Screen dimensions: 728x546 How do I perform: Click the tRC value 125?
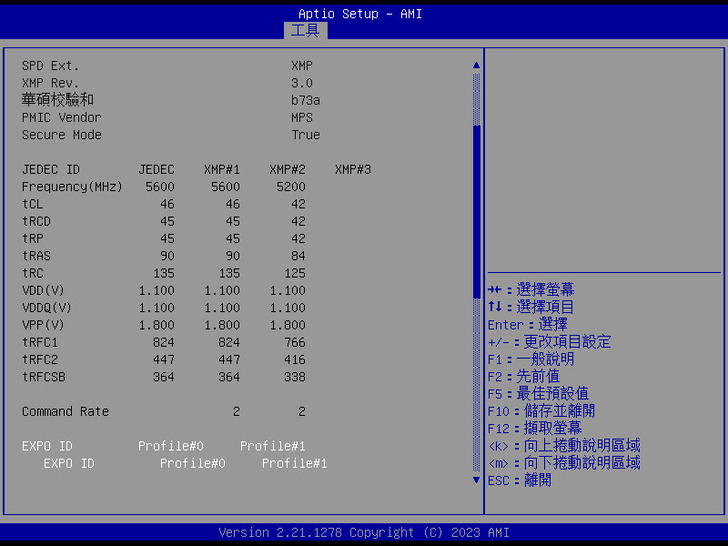(295, 273)
